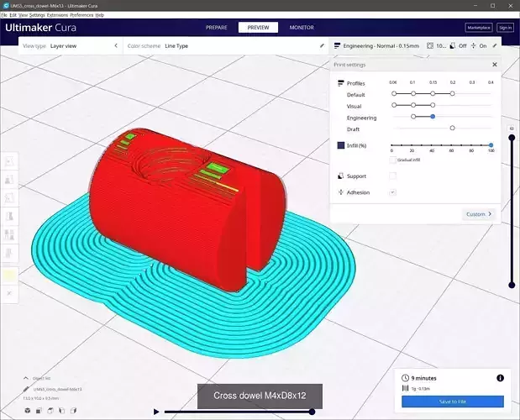The height and width of the screenshot is (420, 520).
Task: Click the bottom handle of vertical layer slider
Action: (x=512, y=285)
